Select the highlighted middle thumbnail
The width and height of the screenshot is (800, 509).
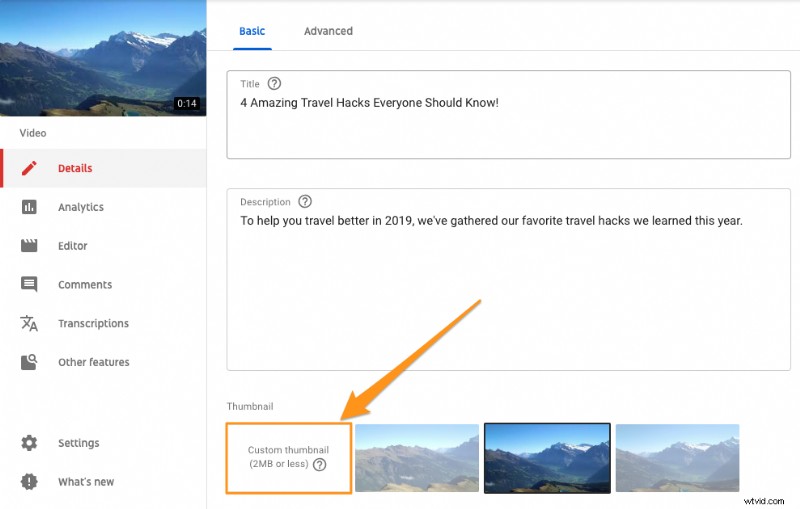pyautogui.click(x=547, y=457)
